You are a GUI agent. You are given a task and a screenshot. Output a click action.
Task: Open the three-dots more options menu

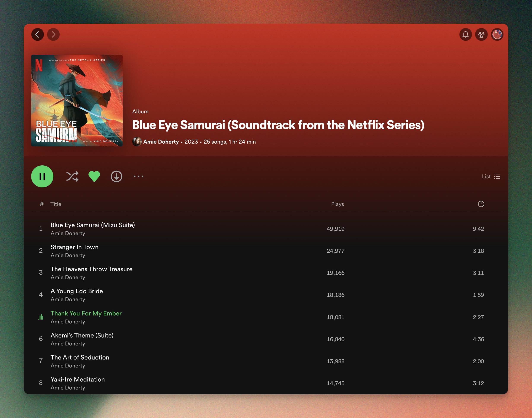tap(138, 176)
